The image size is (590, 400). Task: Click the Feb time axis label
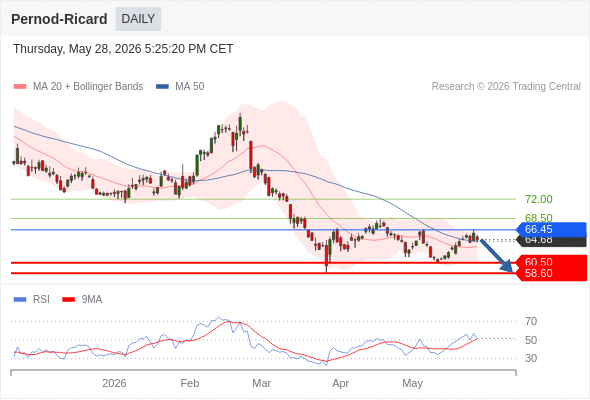pyautogui.click(x=190, y=383)
